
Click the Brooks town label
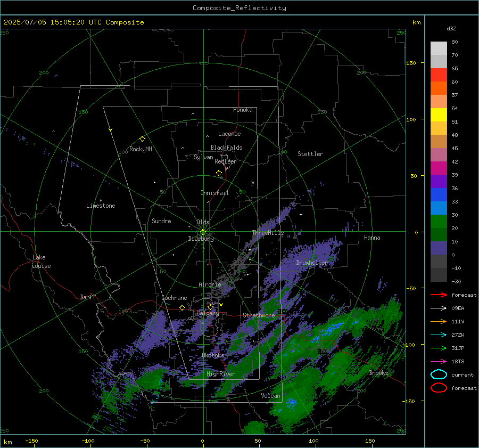[378, 373]
